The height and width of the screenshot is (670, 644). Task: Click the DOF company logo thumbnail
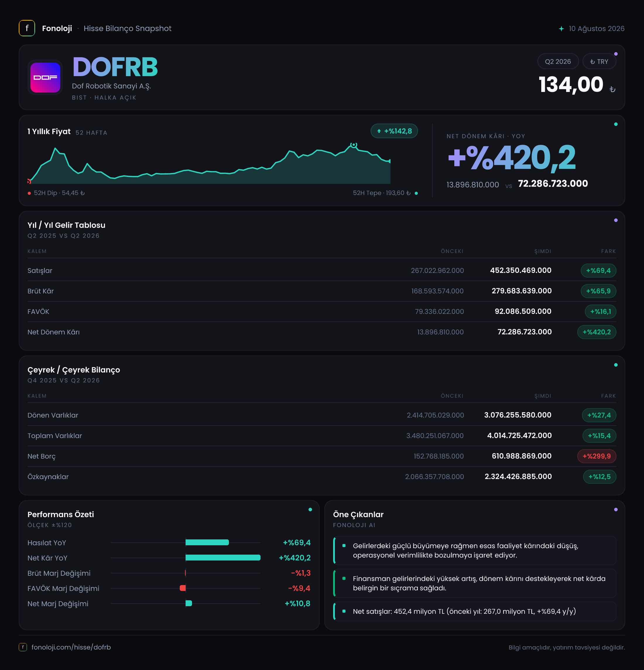click(45, 78)
